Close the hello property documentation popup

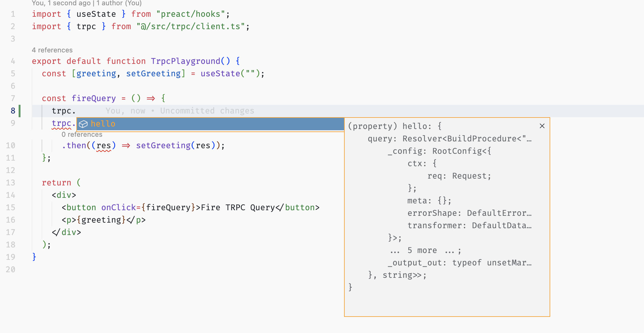tap(542, 126)
